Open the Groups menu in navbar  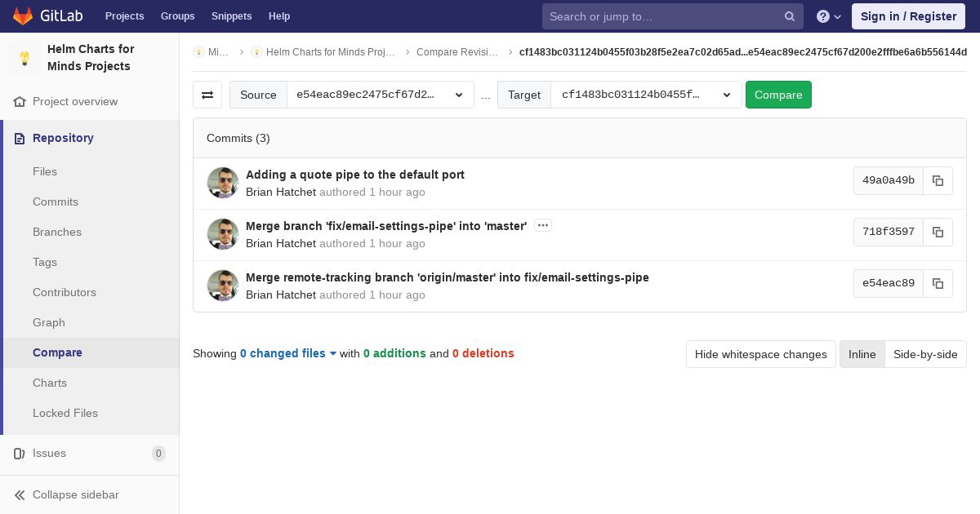coord(177,16)
